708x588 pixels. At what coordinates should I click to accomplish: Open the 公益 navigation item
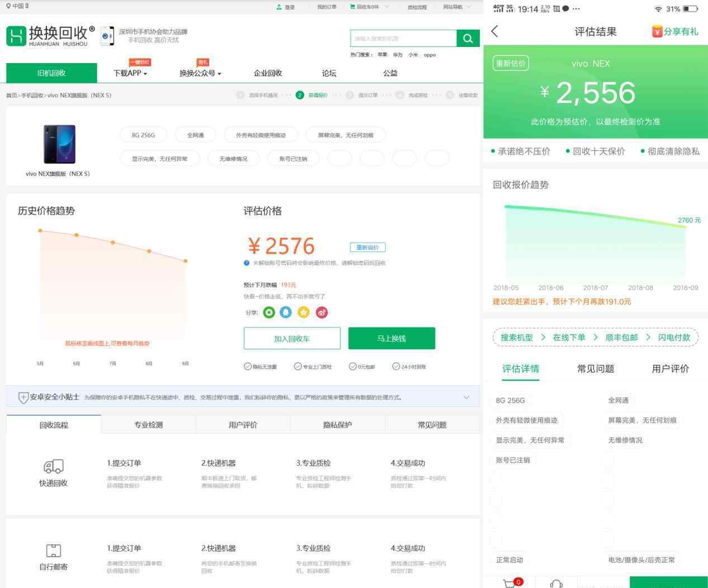pyautogui.click(x=390, y=73)
